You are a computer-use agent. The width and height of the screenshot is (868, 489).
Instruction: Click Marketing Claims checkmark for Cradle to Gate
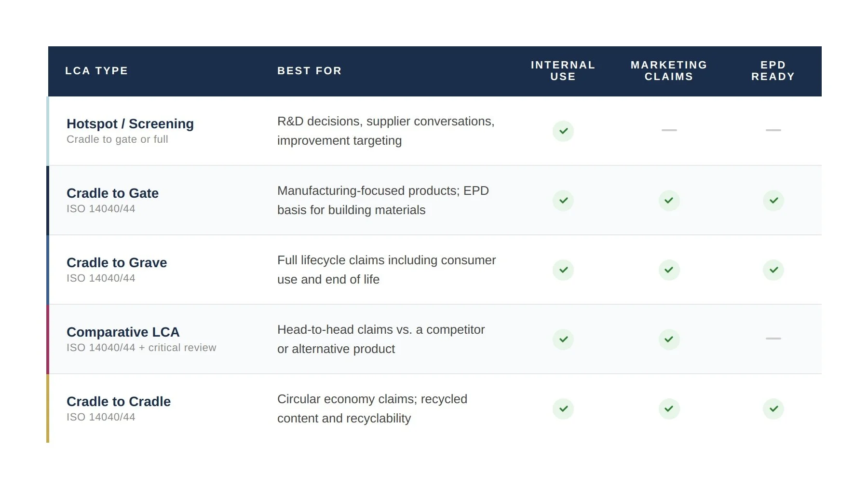coord(669,201)
